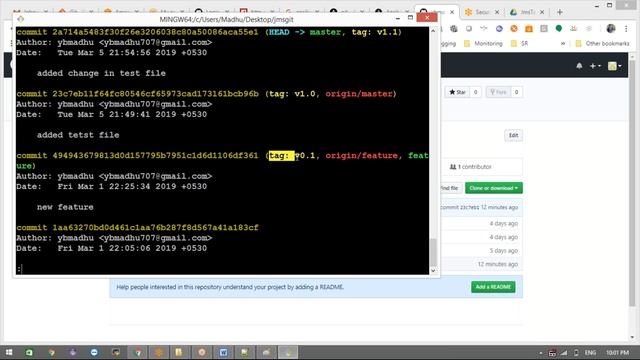Image resolution: width=640 pixels, height=360 pixels.
Task: Open the GitHub plus create-new dropdown
Action: click(x=595, y=66)
